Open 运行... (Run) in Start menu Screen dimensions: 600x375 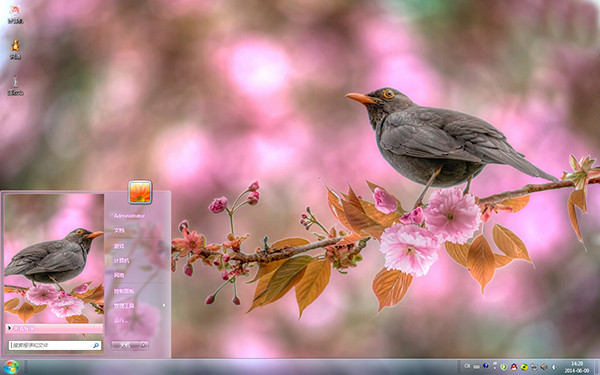(121, 320)
